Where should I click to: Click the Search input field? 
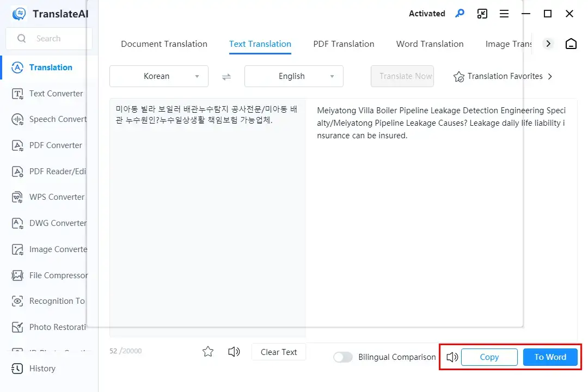(54, 39)
